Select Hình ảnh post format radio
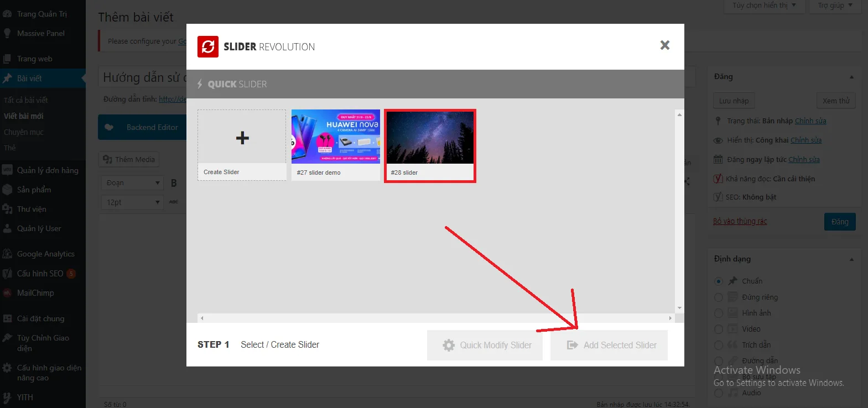 719,313
